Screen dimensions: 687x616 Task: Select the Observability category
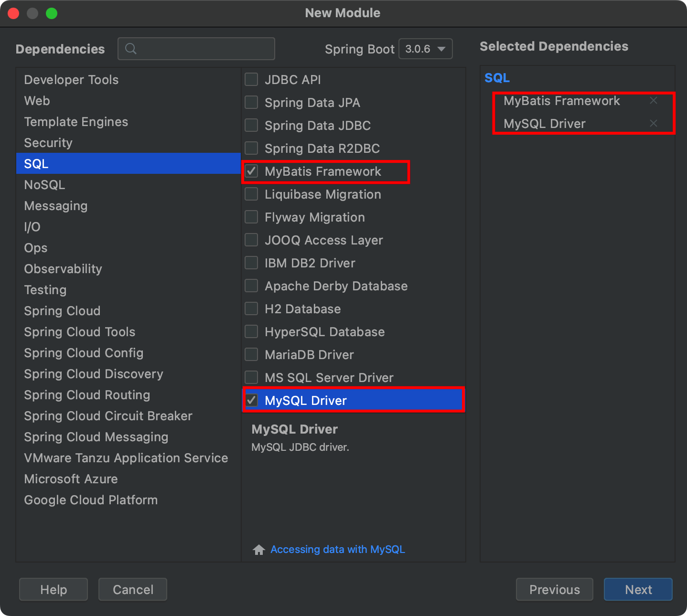tap(128, 269)
